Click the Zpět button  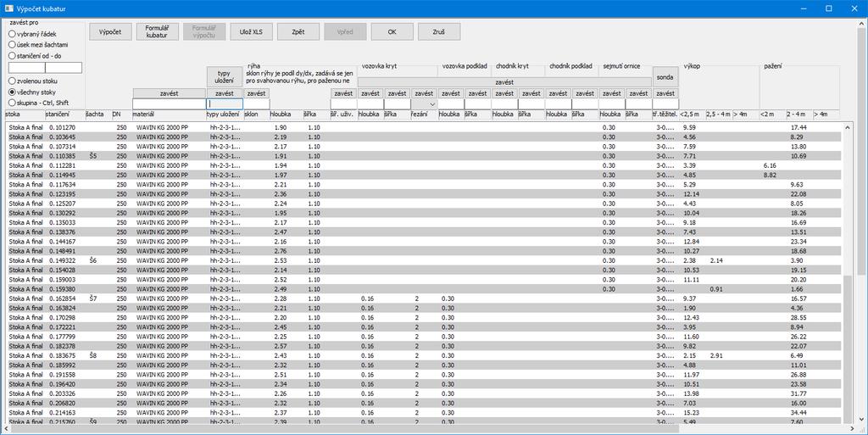(298, 31)
